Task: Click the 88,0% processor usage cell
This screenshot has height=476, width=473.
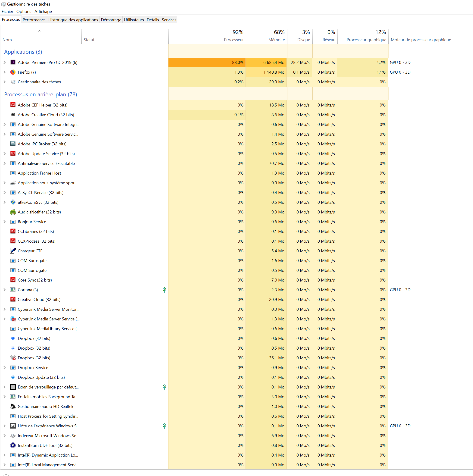Action: point(207,62)
